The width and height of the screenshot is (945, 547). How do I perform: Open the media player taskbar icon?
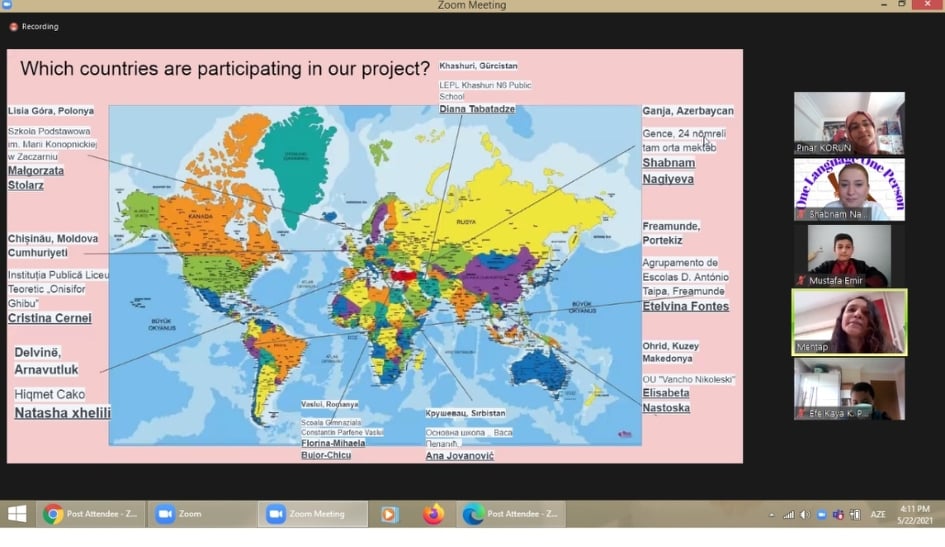pyautogui.click(x=390, y=514)
